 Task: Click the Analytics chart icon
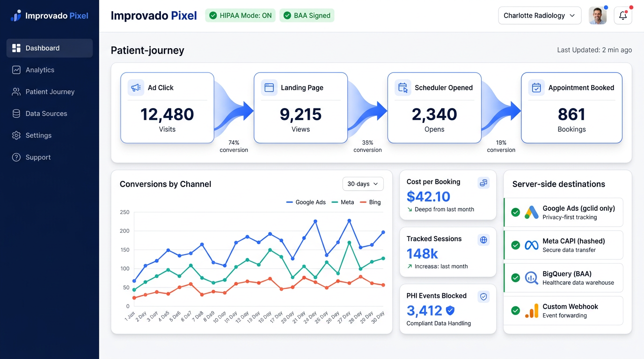pos(16,70)
